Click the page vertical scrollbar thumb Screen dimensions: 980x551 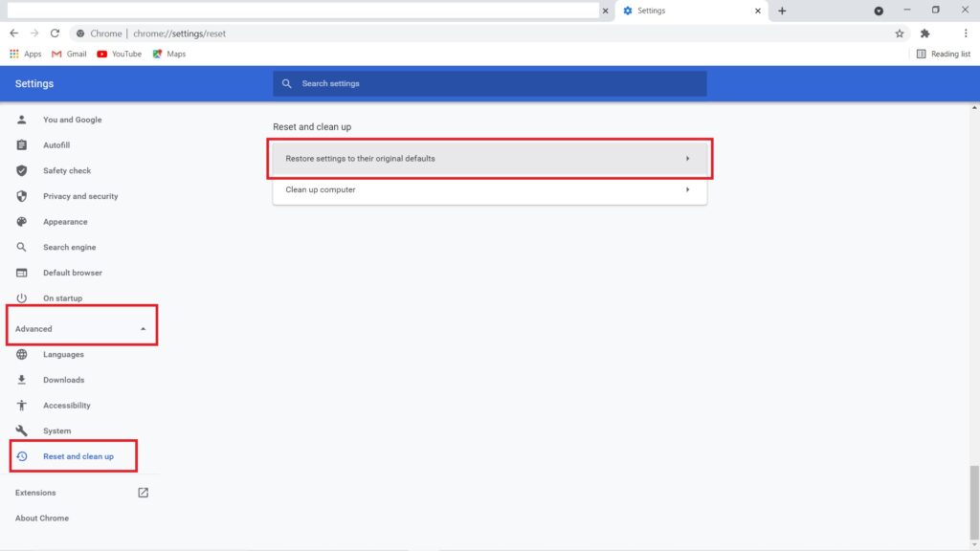tap(973, 502)
